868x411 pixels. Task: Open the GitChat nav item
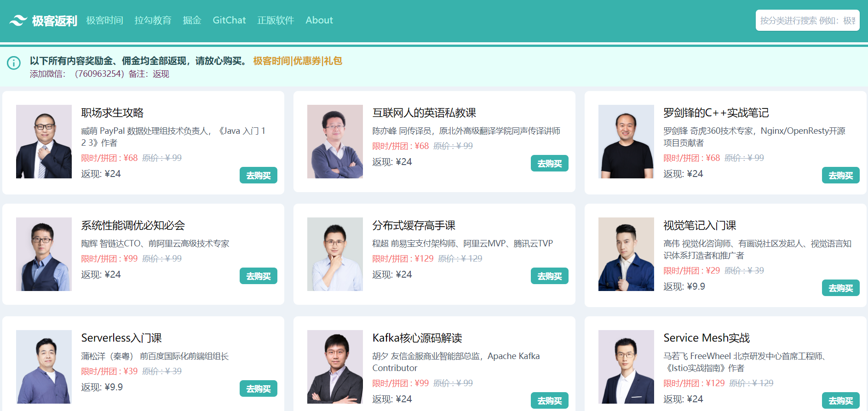(x=229, y=20)
